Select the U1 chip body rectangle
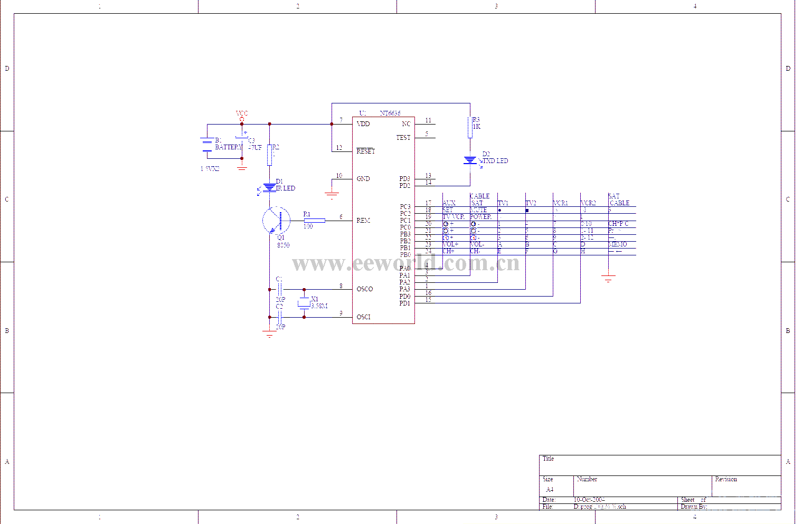 click(383, 220)
